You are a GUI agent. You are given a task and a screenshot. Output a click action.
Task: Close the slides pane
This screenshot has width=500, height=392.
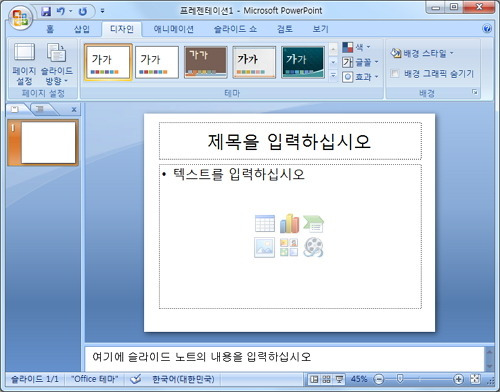pyautogui.click(x=74, y=109)
